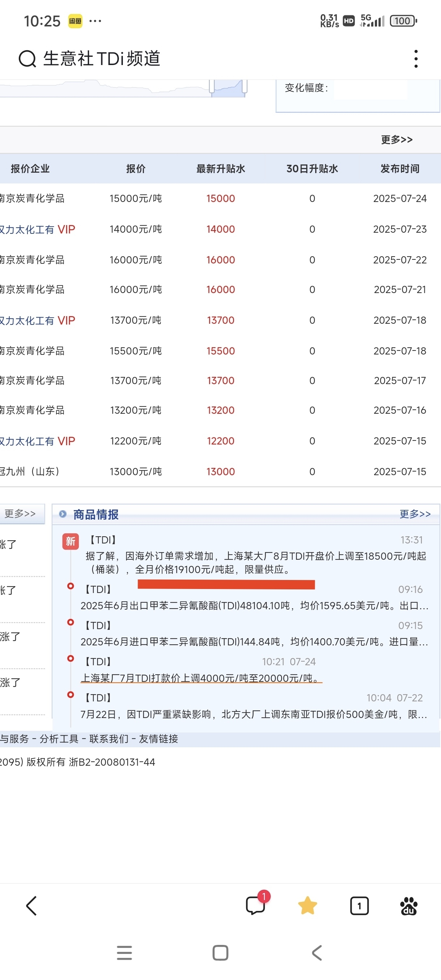The height and width of the screenshot is (980, 441).
Task: Tap the status bar three-dots icon
Action: coord(95,21)
